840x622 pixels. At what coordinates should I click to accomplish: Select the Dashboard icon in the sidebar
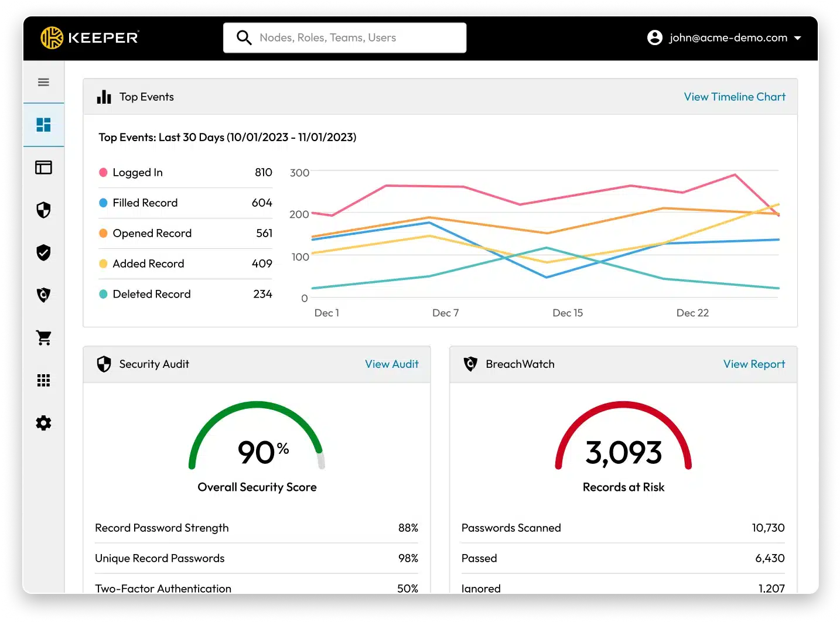43,125
